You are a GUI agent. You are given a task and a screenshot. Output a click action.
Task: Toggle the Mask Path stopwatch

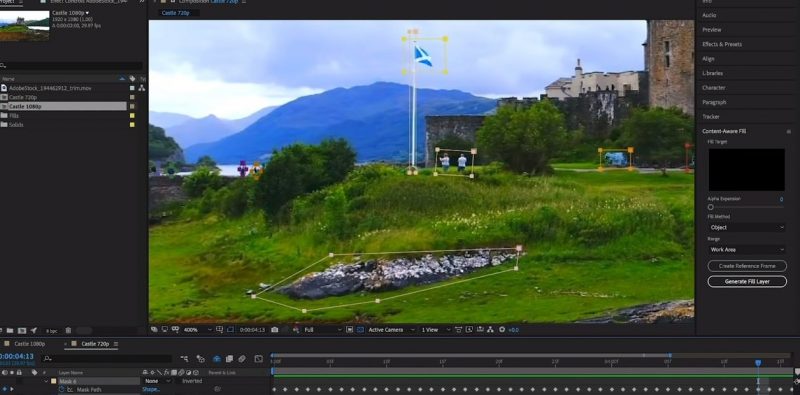61,389
